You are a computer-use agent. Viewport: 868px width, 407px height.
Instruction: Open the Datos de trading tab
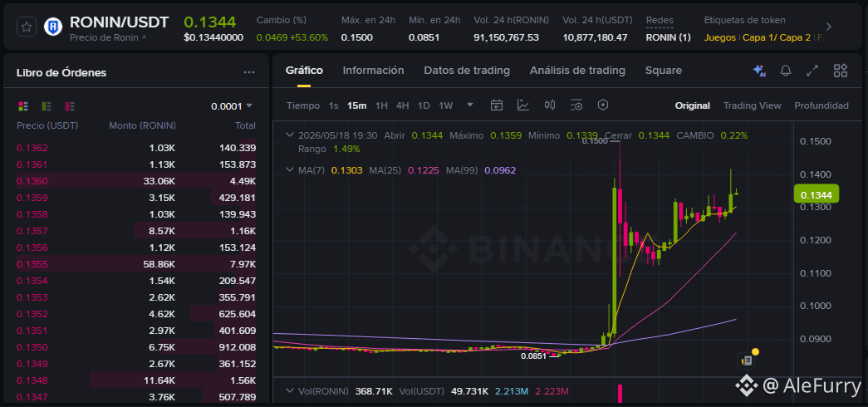click(467, 71)
